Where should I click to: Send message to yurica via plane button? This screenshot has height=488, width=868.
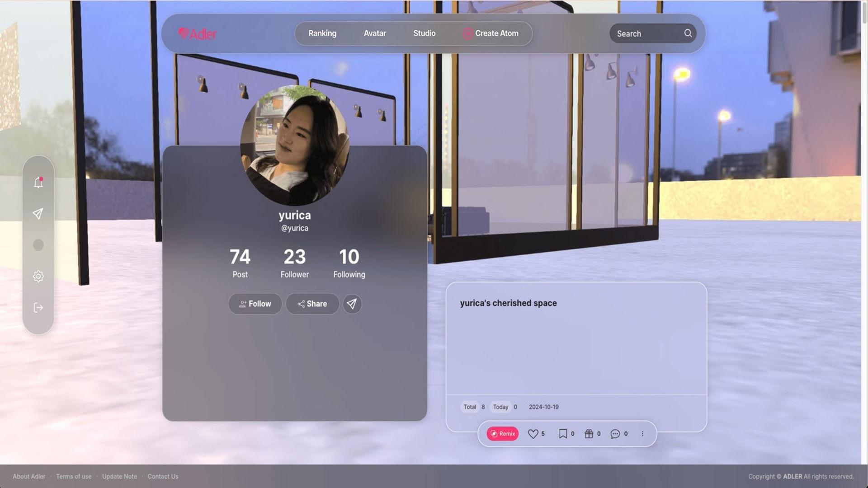click(x=352, y=304)
